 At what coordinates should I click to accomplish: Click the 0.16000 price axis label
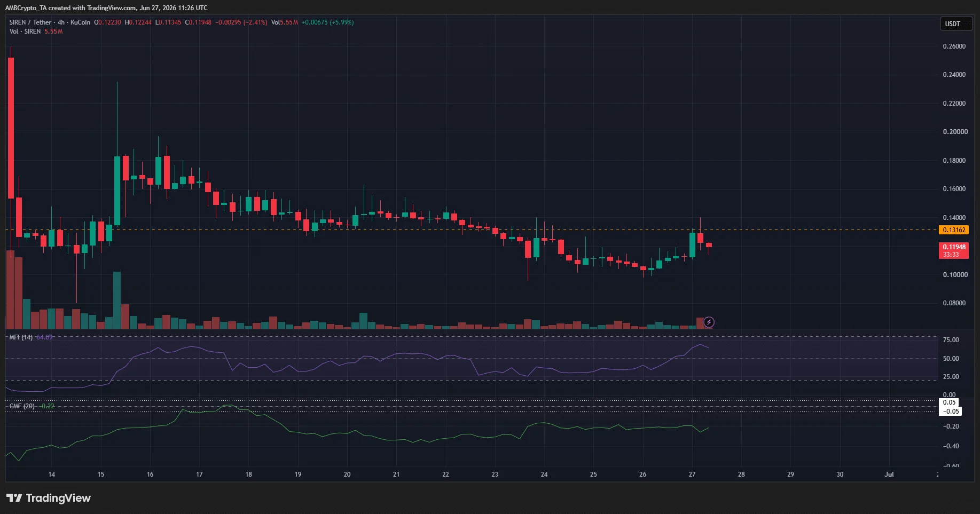[x=954, y=189]
